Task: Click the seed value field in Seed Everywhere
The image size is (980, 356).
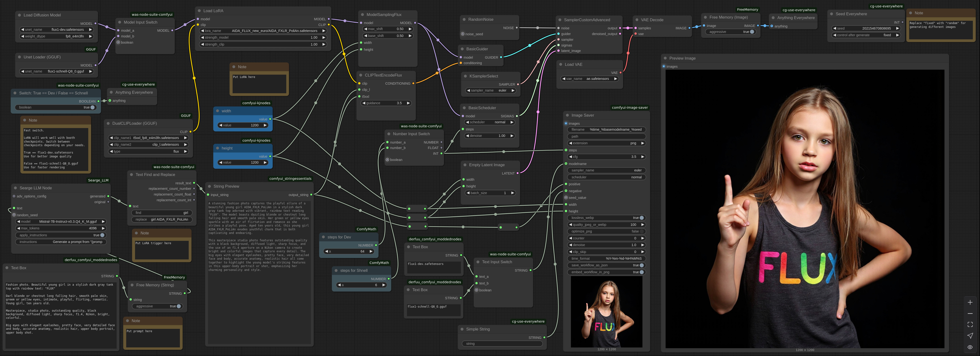Action: [x=866, y=29]
